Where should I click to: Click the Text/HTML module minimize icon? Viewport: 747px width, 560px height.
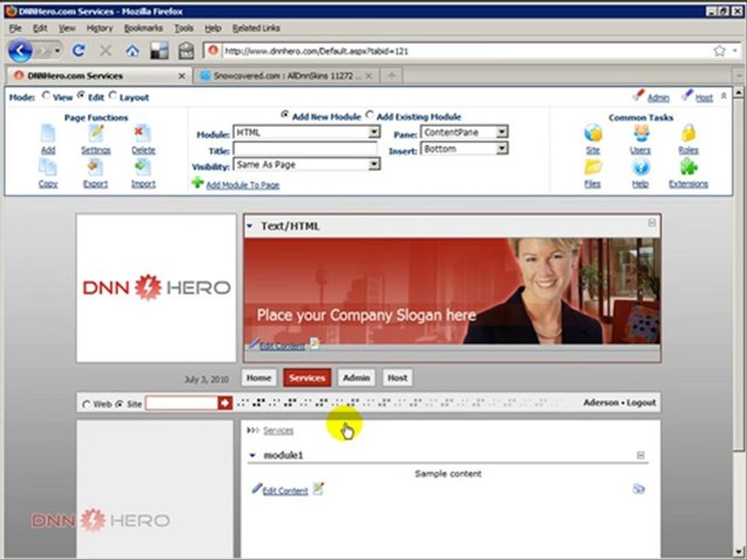coord(652,223)
